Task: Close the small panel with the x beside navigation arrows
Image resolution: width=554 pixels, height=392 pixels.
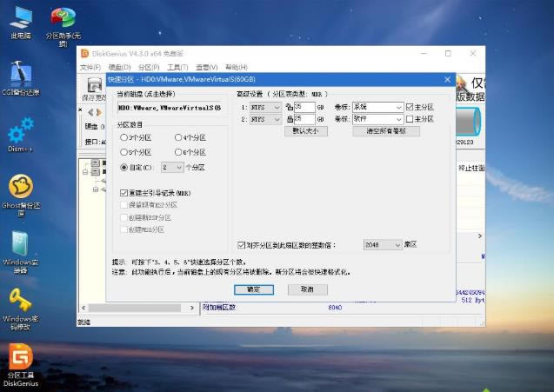Action: 80,110
